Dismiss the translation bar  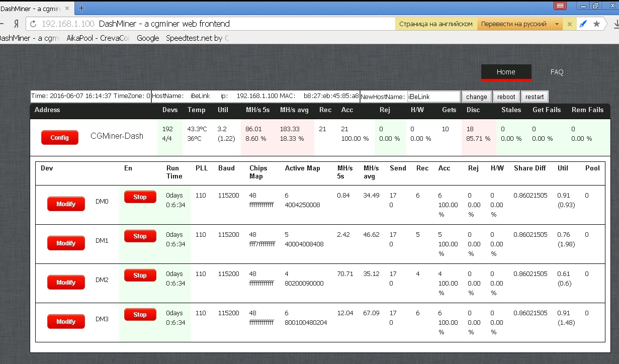(x=569, y=24)
